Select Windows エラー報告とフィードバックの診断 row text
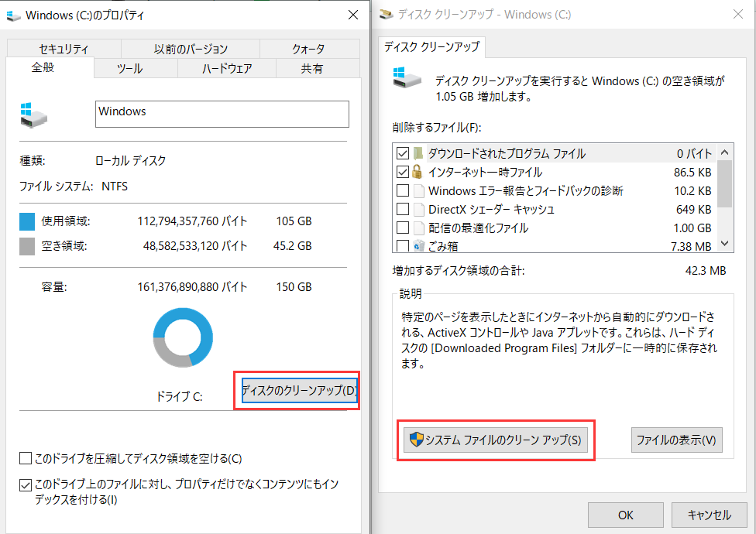Screen dimensions: 756x534 (x=525, y=190)
